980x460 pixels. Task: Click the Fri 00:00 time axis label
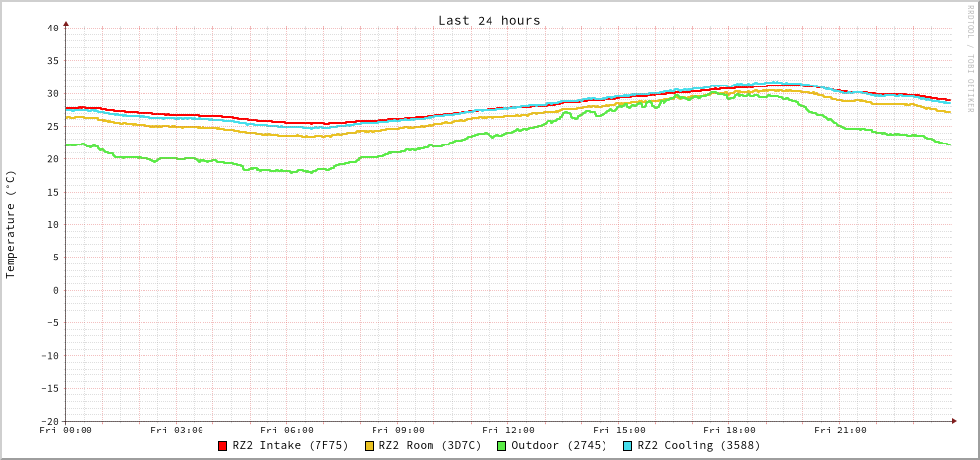[x=66, y=431]
